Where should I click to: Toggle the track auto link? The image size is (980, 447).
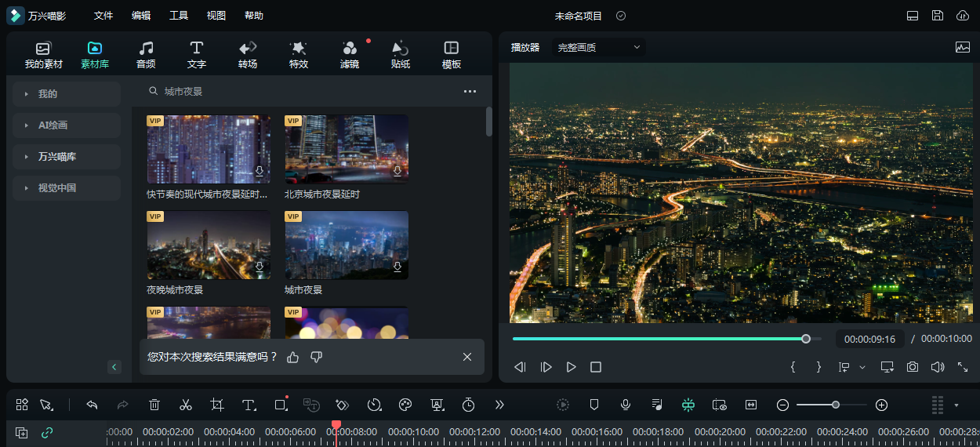pos(47,433)
